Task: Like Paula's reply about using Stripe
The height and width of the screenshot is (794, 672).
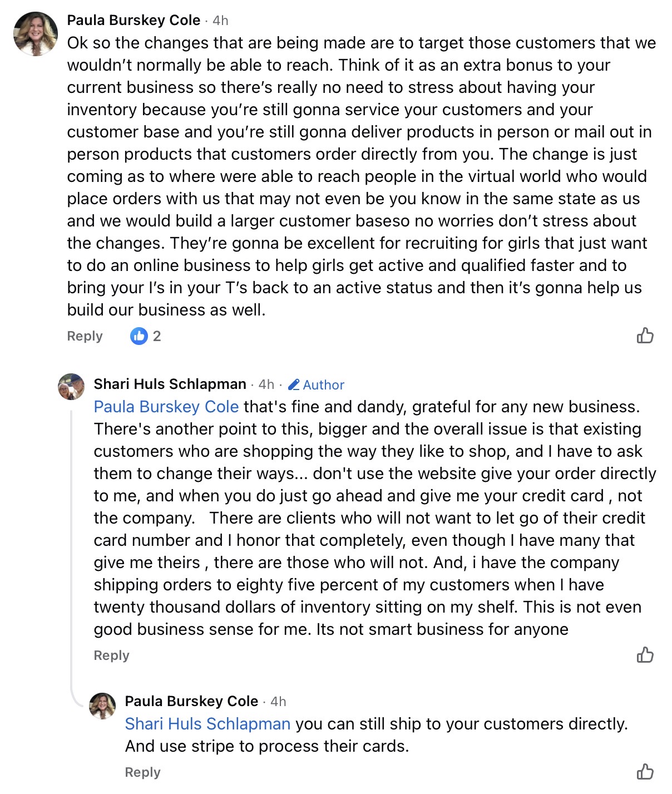Action: pyautogui.click(x=645, y=772)
